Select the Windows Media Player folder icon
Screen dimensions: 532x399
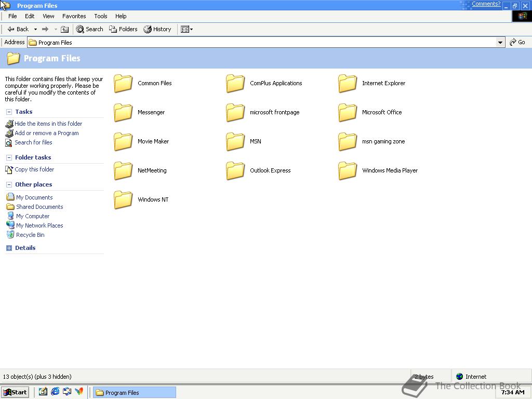click(x=348, y=170)
